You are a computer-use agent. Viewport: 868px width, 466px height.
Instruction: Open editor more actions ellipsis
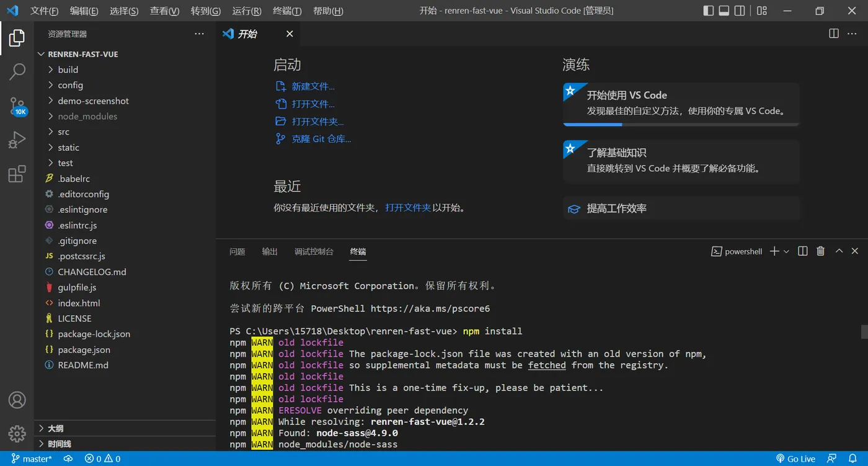pos(853,34)
